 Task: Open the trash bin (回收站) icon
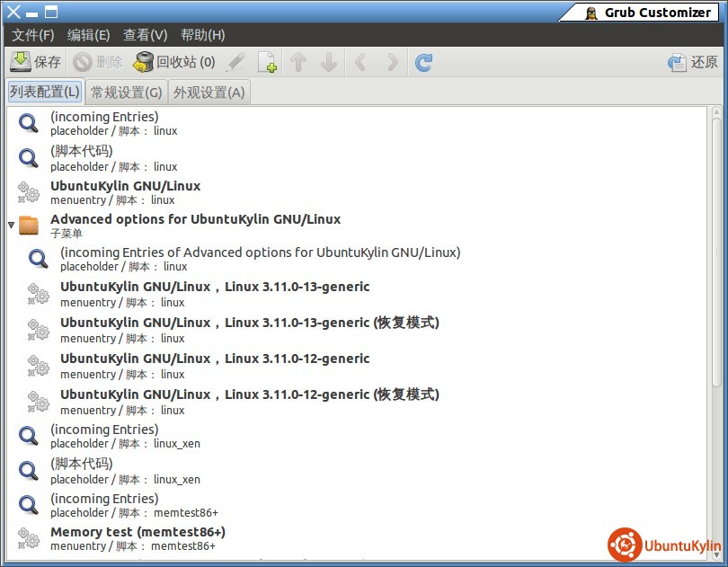click(x=144, y=62)
